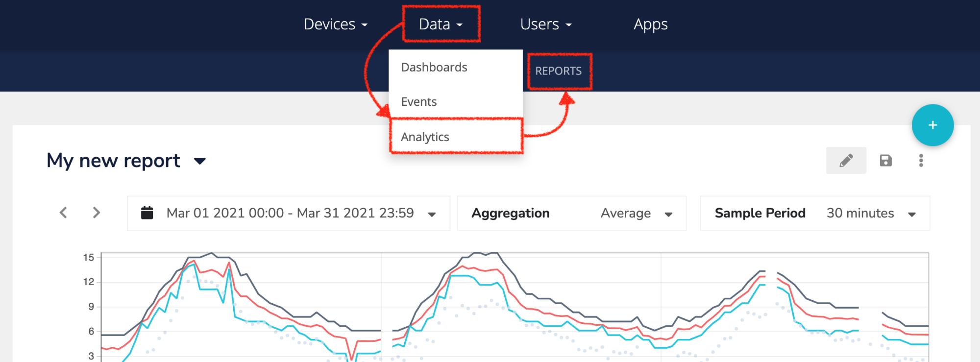Click y-axis value 12 on chart

click(x=89, y=282)
